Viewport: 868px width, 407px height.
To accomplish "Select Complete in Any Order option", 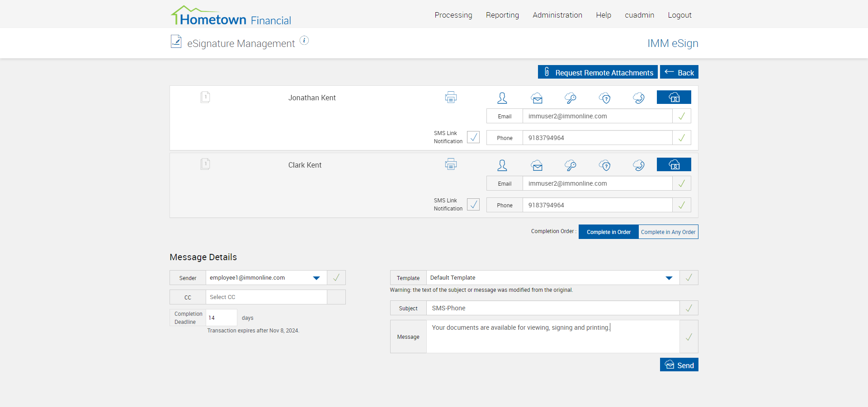I will (668, 232).
